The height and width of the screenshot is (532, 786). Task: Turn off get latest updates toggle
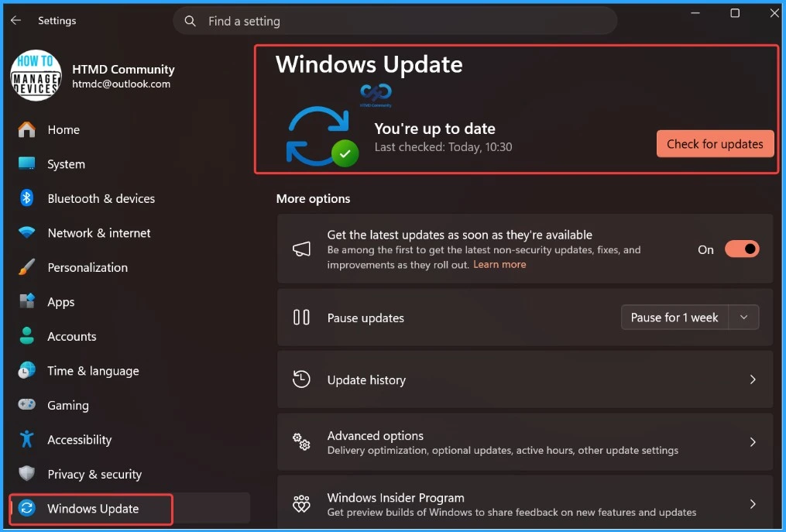(742, 249)
